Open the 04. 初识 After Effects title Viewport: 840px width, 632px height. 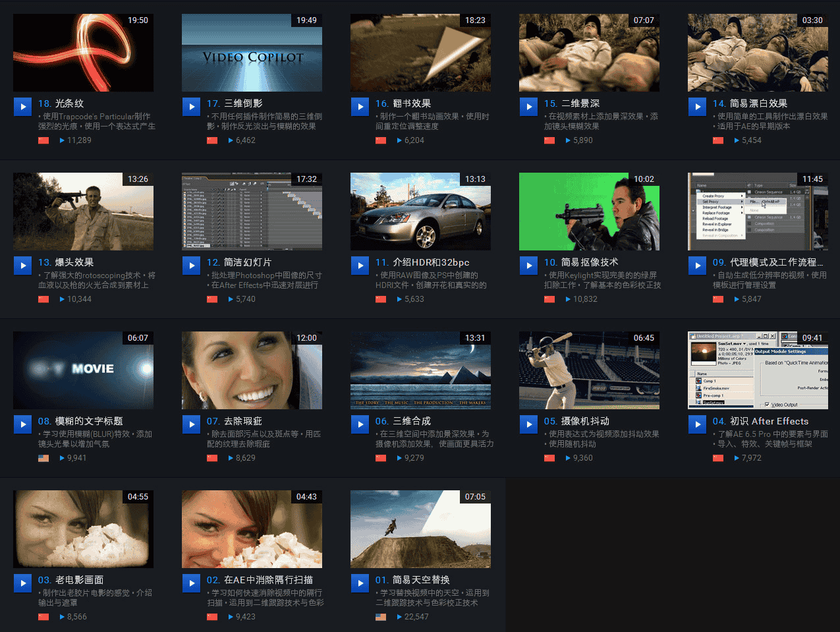coord(760,421)
